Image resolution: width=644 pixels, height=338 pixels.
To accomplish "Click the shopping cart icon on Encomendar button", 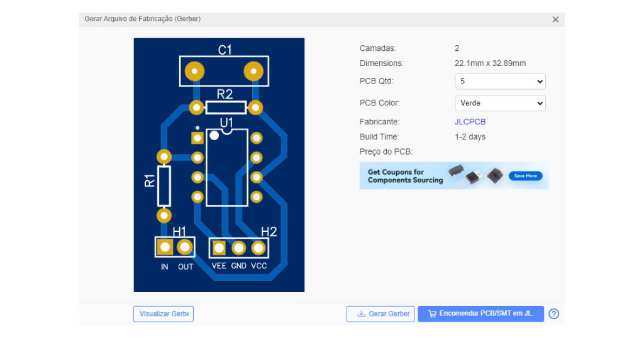I will point(432,313).
